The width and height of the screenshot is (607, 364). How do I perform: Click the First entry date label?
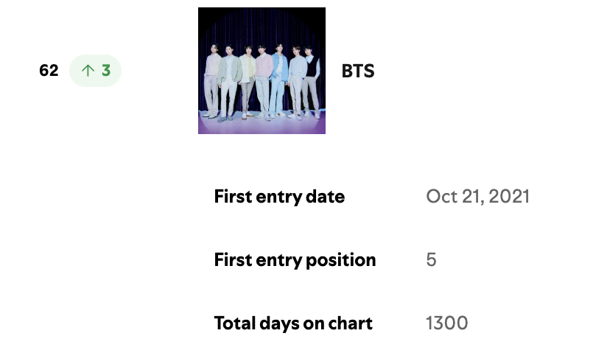pos(279,196)
